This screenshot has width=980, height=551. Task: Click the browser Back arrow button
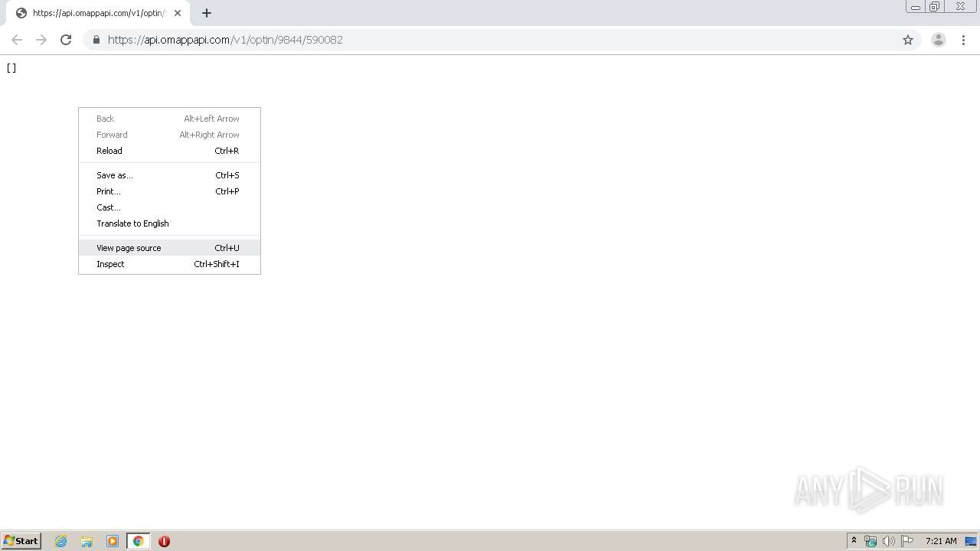17,40
